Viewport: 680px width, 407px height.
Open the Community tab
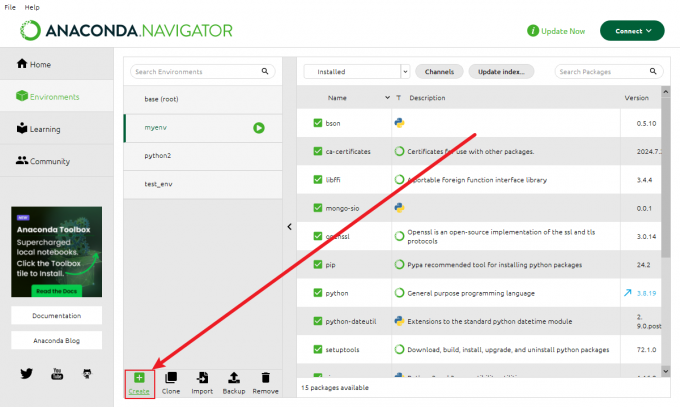click(57, 161)
